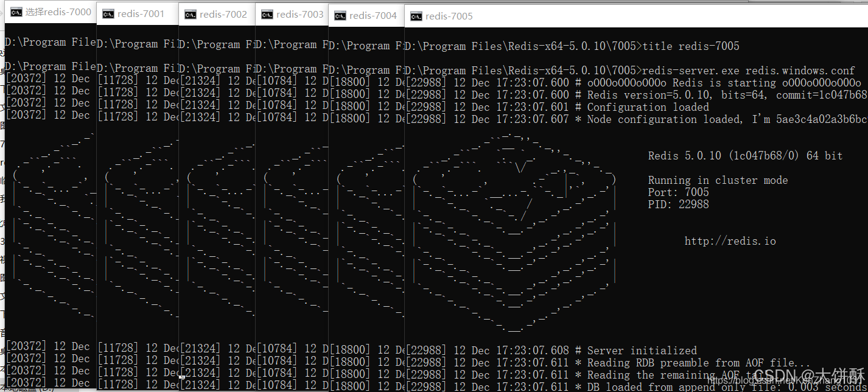Click first [10784] log line in redis-7003
The width and height of the screenshot is (868, 392).
click(x=292, y=81)
